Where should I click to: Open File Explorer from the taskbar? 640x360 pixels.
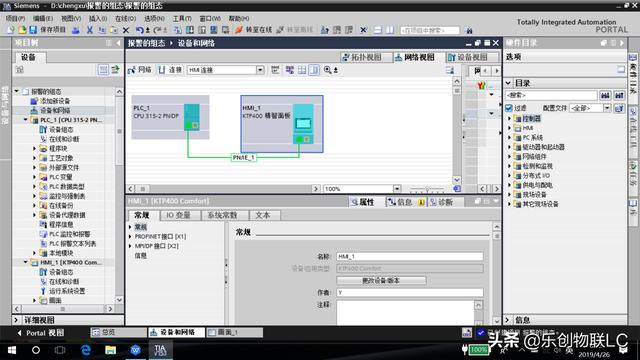click(111, 350)
